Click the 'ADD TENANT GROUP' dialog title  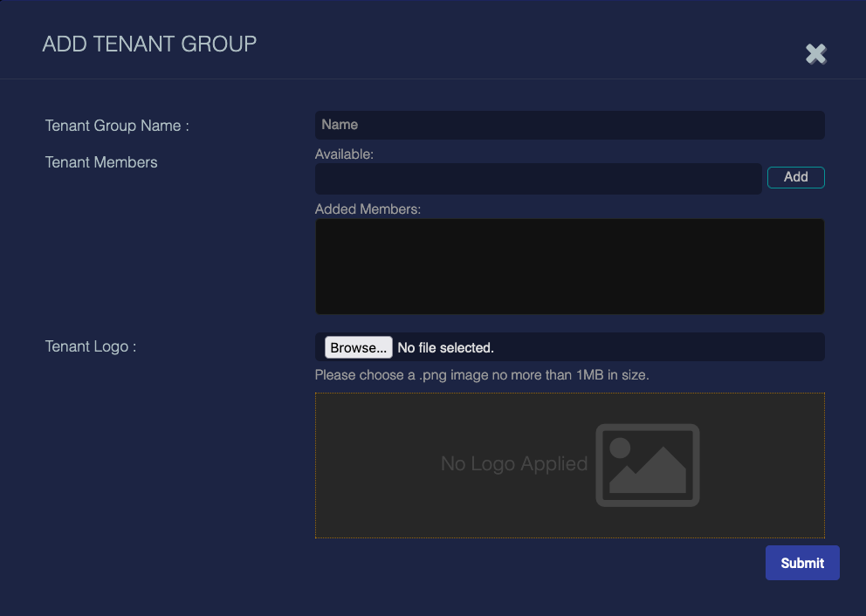pyautogui.click(x=149, y=44)
